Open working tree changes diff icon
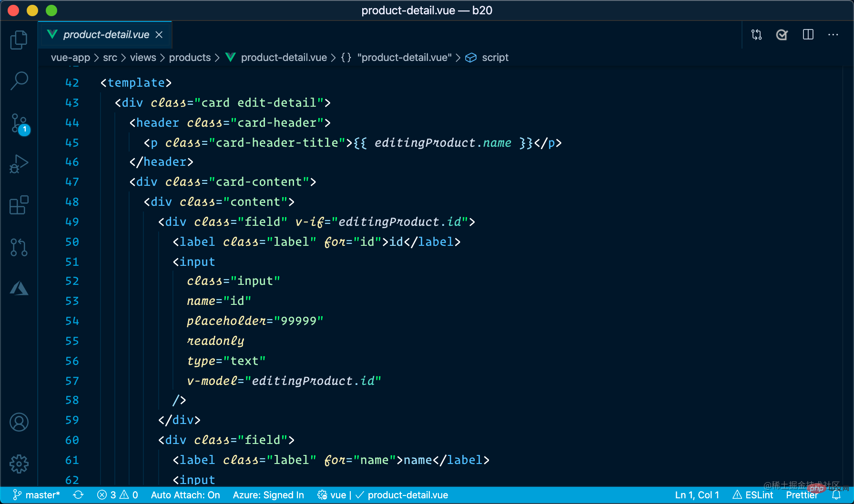 click(x=756, y=34)
